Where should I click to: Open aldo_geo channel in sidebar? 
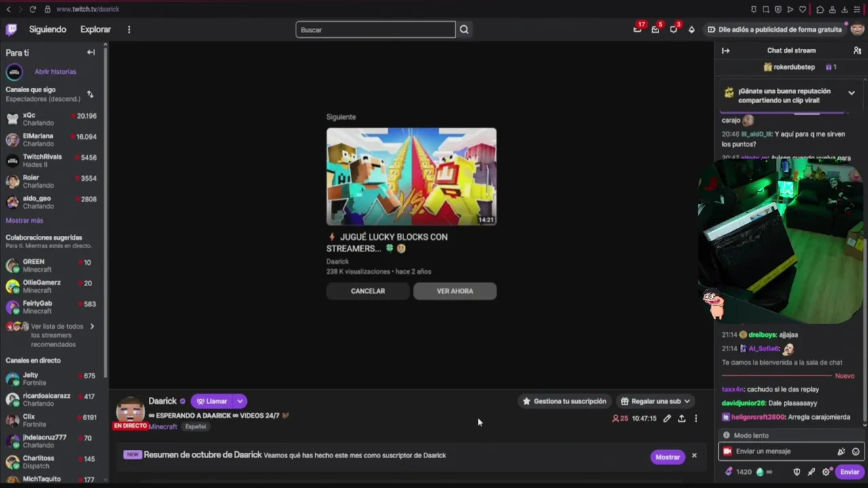coord(52,202)
